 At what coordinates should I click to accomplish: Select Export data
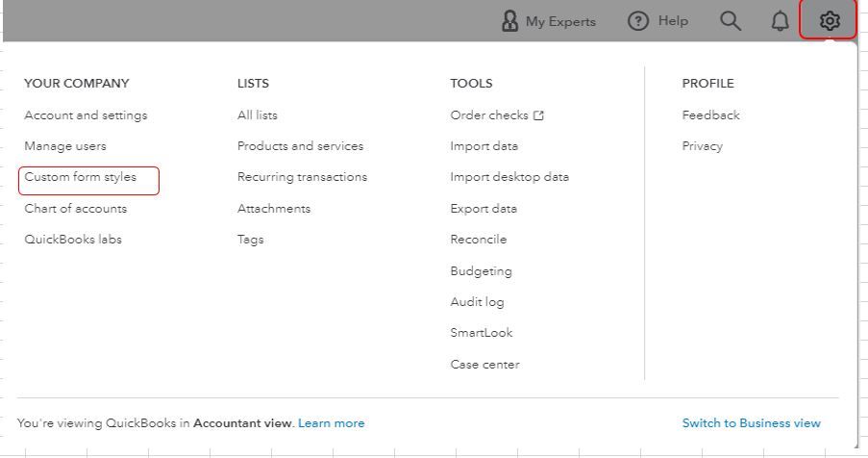484,209
